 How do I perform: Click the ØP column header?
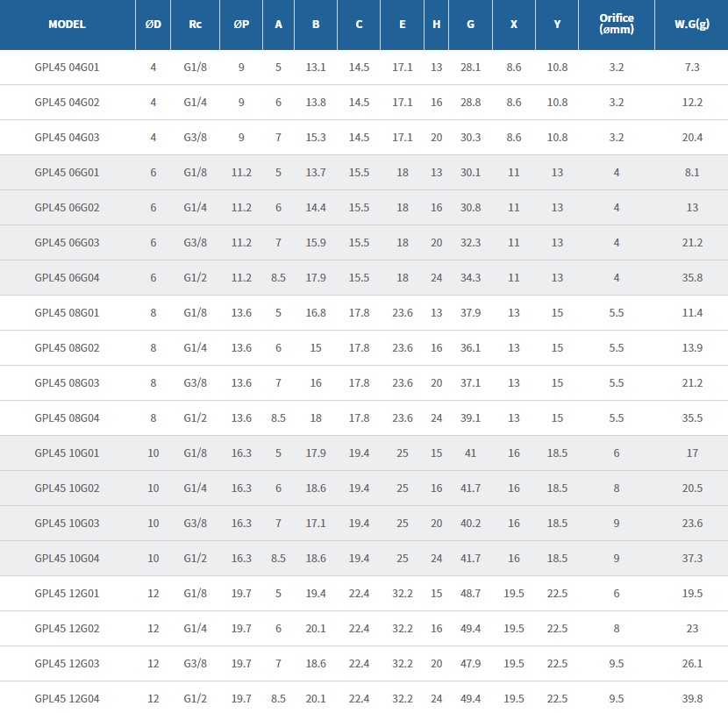tap(241, 25)
